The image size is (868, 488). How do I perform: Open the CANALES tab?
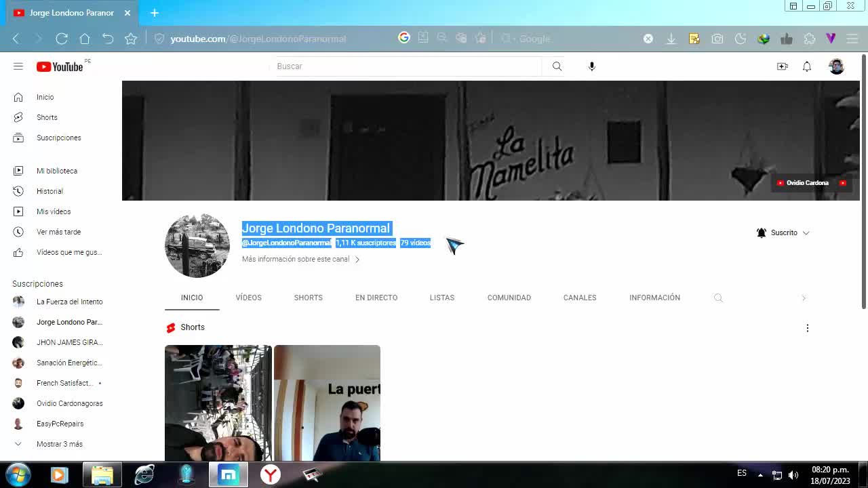click(580, 298)
